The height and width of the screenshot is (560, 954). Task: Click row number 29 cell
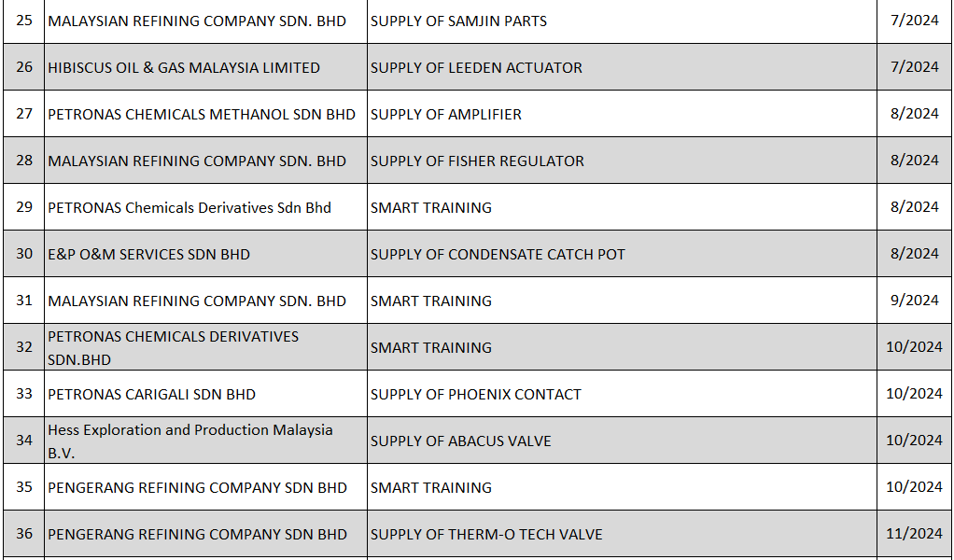tap(24, 207)
